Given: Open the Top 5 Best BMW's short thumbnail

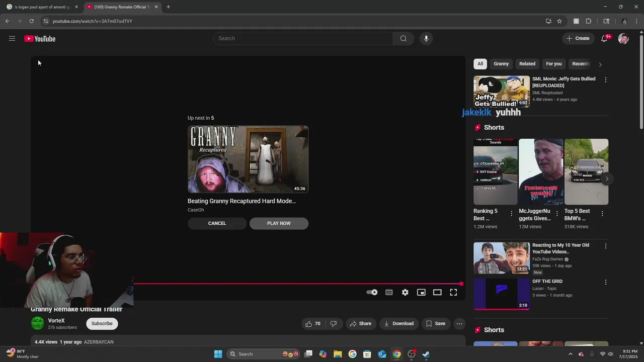Looking at the screenshot, I should pos(586,172).
